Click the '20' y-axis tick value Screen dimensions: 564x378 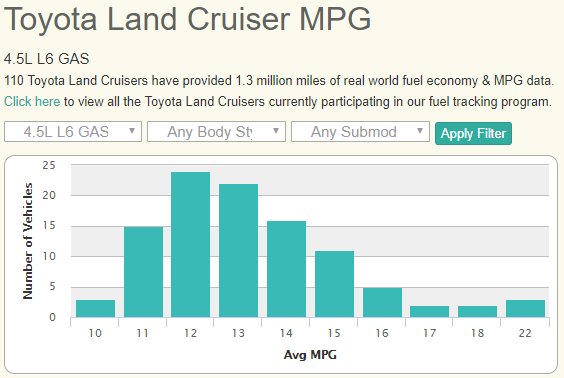(x=49, y=196)
